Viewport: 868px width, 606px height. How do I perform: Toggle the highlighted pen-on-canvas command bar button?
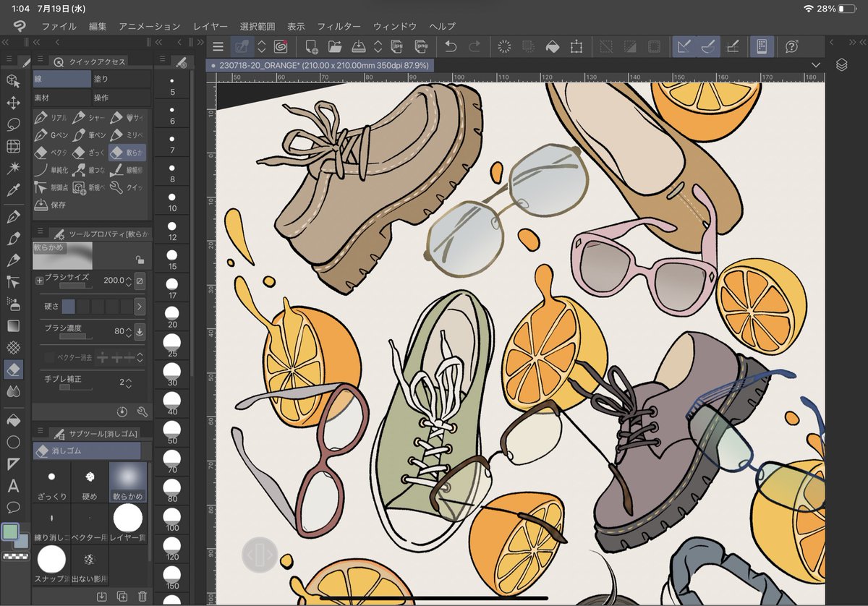pos(242,46)
